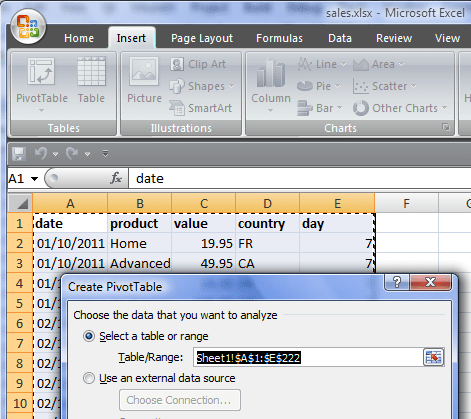Insert a Line chart
This screenshot has height=419, width=471.
pyautogui.click(x=322, y=64)
